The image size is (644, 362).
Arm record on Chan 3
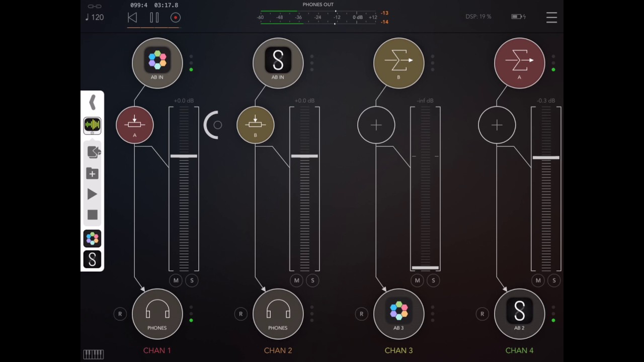point(361,314)
